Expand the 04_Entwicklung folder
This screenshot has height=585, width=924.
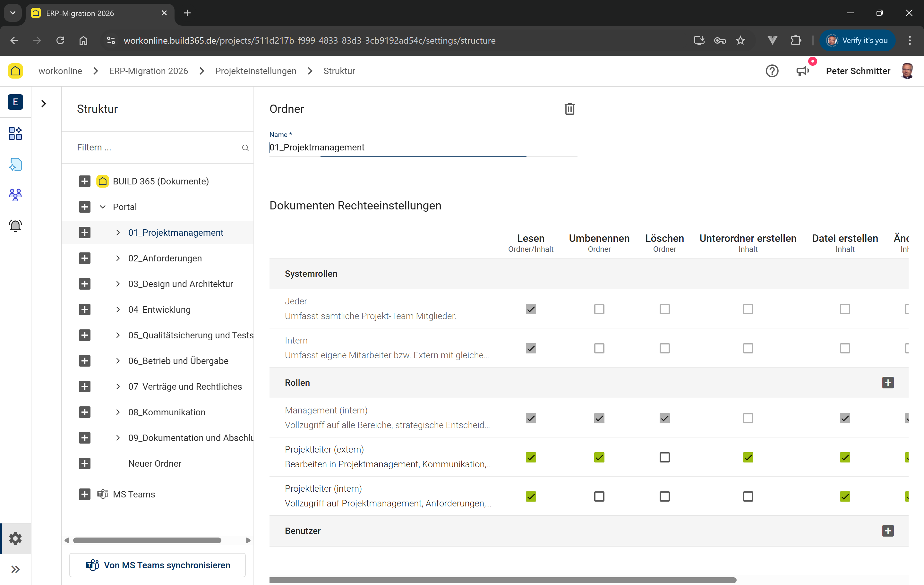118,309
